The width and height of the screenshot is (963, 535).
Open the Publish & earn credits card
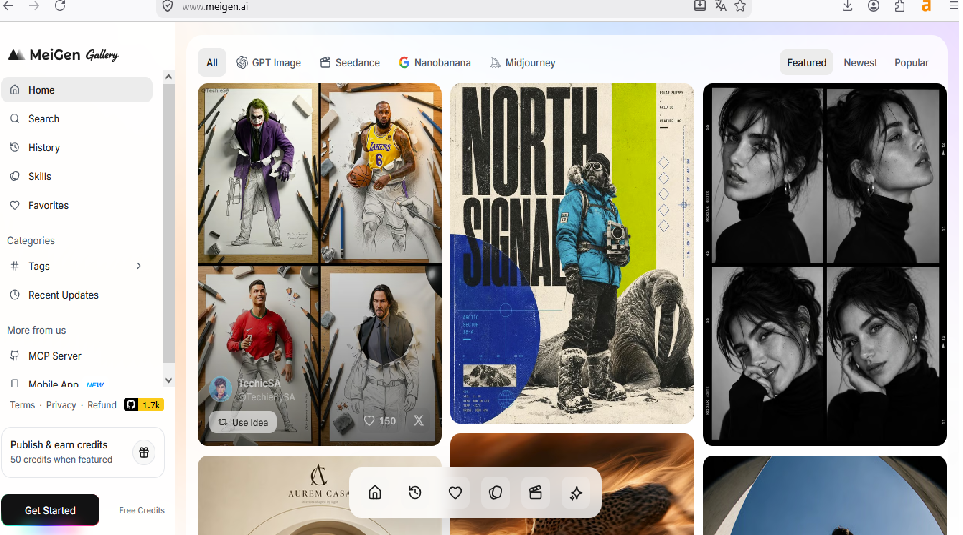coord(83,453)
